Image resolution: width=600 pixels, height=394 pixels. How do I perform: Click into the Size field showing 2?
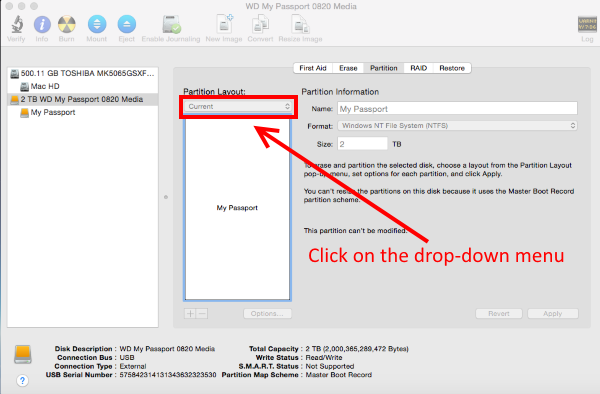coord(362,144)
